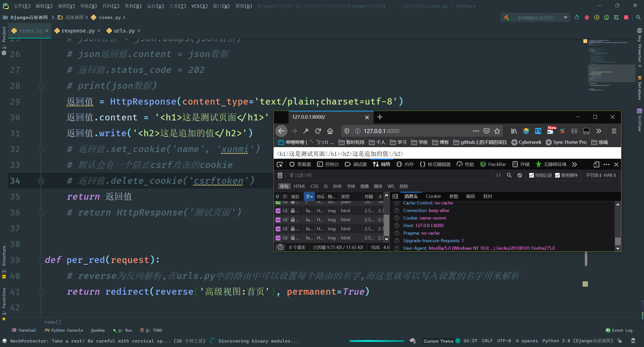Click the element picker icon in devtools
Viewport: 644px width, 347px height.
[280, 164]
